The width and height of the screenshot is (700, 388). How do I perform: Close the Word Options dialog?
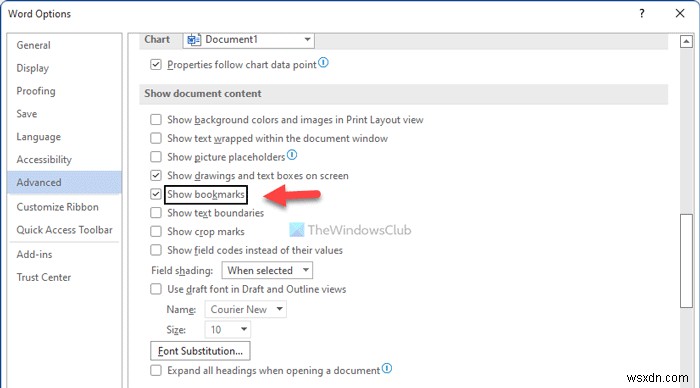680,13
